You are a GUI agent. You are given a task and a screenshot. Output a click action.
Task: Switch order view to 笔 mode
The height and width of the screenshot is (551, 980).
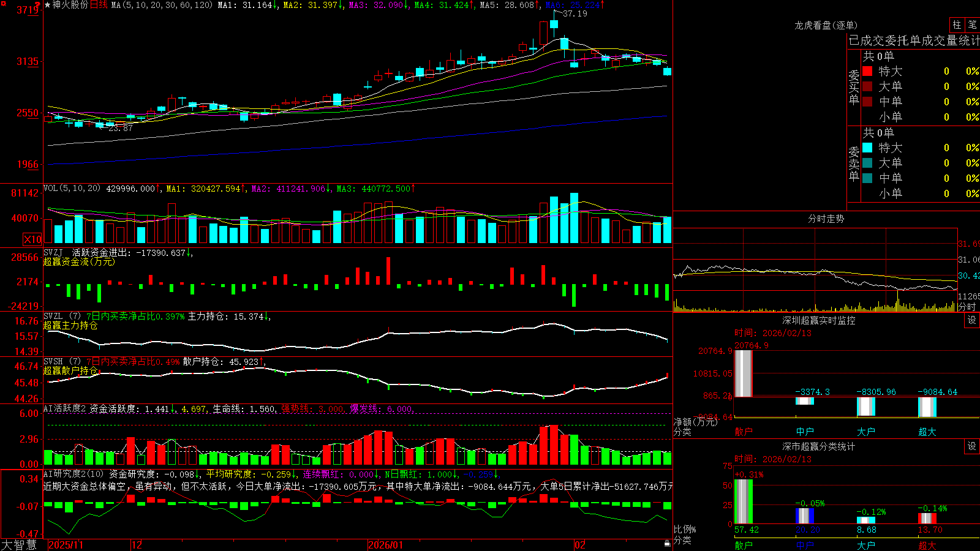972,24
